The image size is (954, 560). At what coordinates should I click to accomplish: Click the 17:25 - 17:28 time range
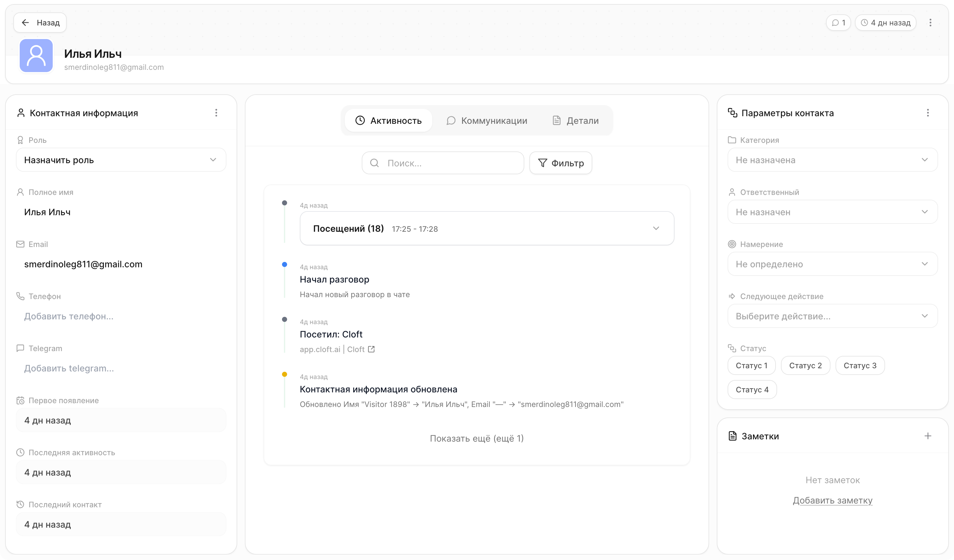pos(414,229)
